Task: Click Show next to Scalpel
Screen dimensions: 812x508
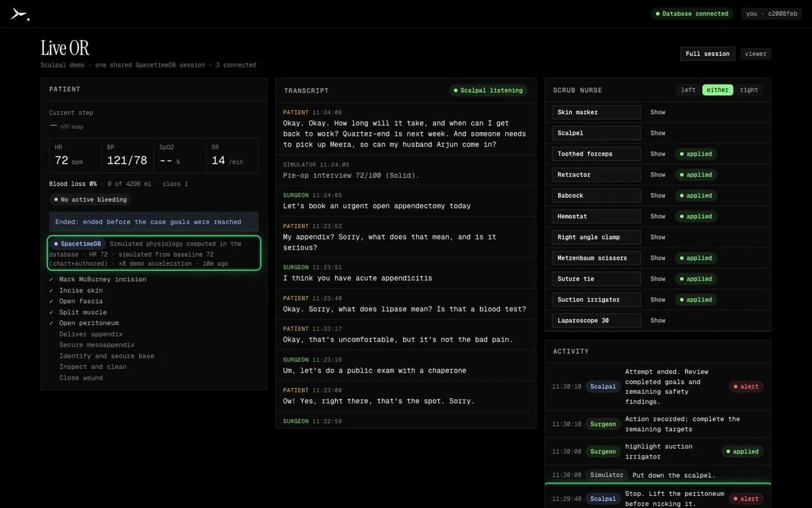Action: point(658,133)
